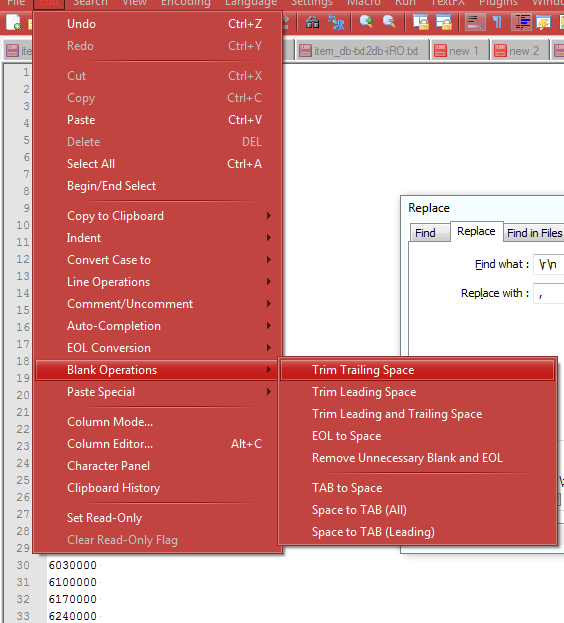
Task: Open Column Editor... menu entry
Action: tap(158, 444)
